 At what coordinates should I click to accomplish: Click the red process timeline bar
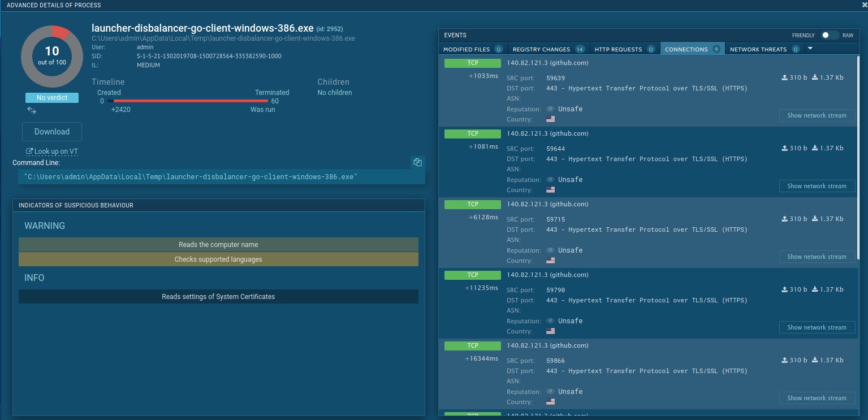pyautogui.click(x=191, y=101)
